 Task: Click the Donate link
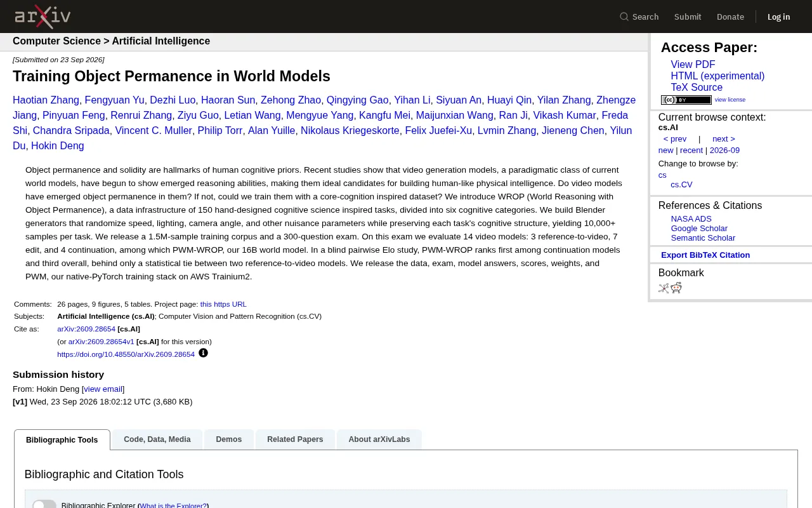[x=730, y=17]
